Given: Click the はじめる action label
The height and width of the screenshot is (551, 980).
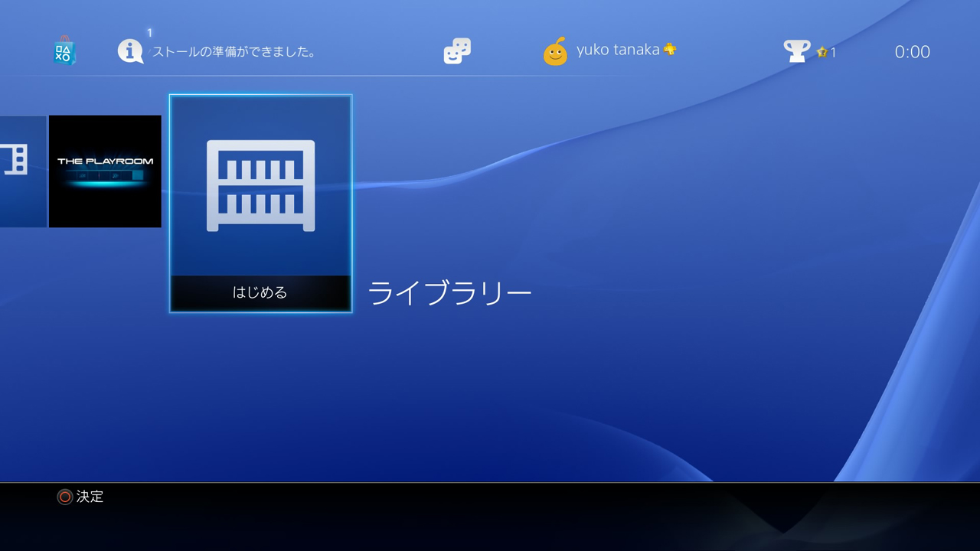Looking at the screenshot, I should point(260,292).
